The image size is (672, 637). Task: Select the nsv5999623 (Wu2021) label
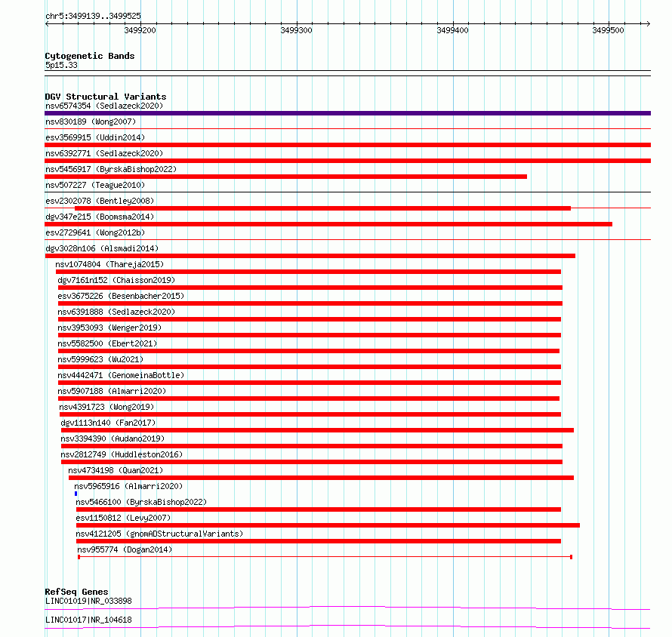(x=100, y=359)
